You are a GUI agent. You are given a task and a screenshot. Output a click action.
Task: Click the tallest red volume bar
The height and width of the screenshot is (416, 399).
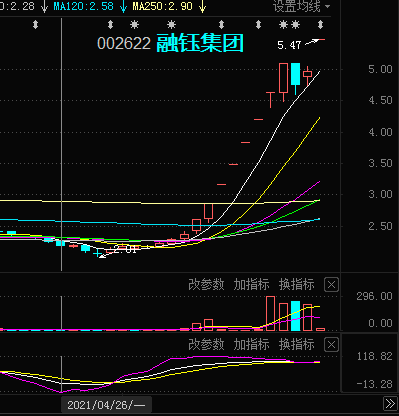tap(271, 313)
